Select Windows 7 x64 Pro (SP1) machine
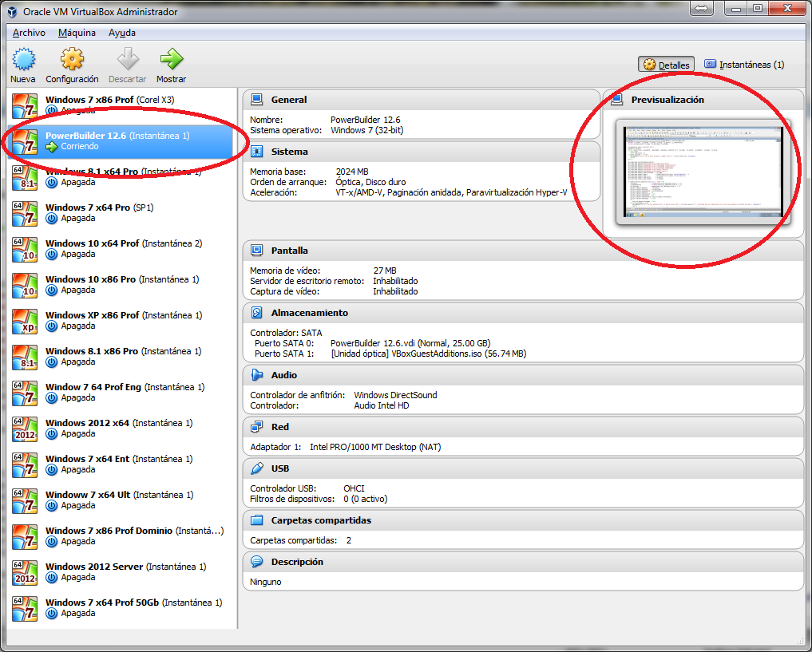 (x=121, y=212)
